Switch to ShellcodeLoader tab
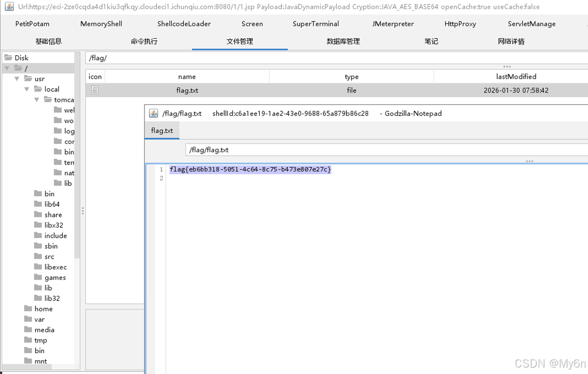Image resolution: width=588 pixels, height=374 pixels. 184,23
